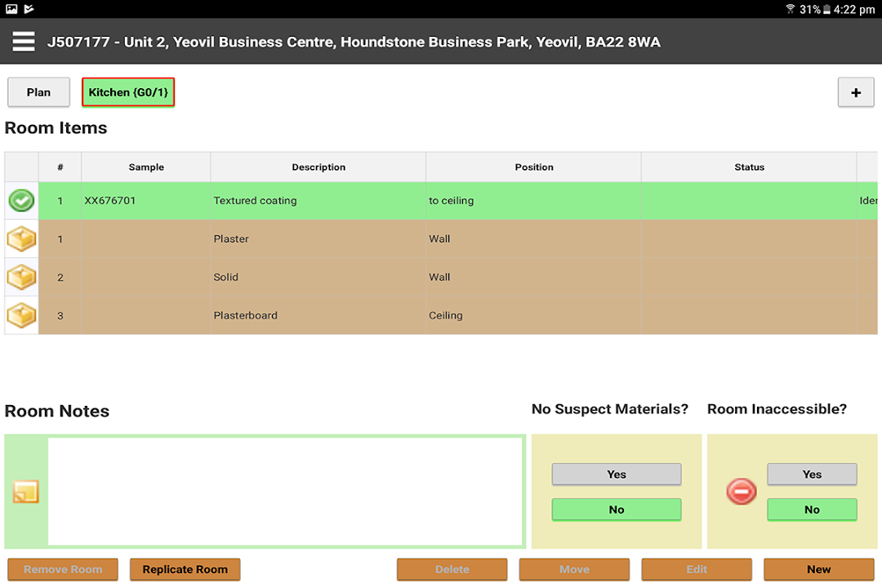Add a room with the plus button
The width and height of the screenshot is (882, 588).
[856, 92]
